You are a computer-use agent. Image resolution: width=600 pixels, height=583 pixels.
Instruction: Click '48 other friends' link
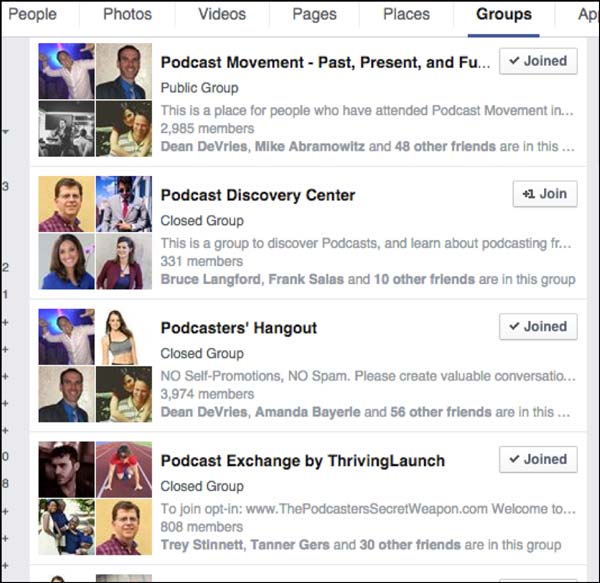click(445, 146)
